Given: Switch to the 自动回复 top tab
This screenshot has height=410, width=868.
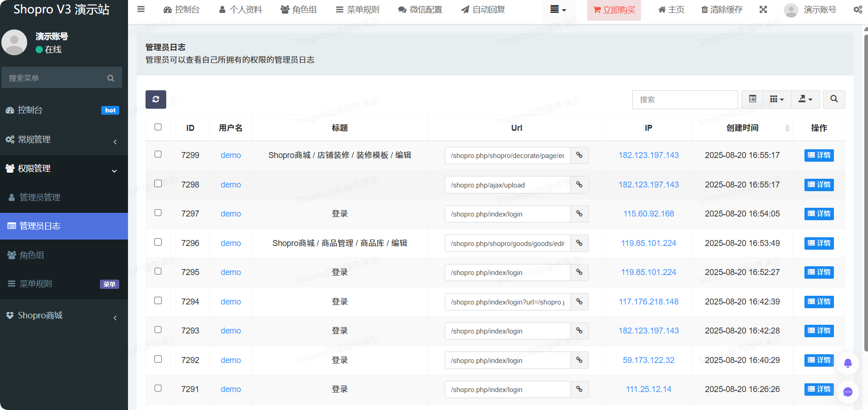Looking at the screenshot, I should pos(483,10).
